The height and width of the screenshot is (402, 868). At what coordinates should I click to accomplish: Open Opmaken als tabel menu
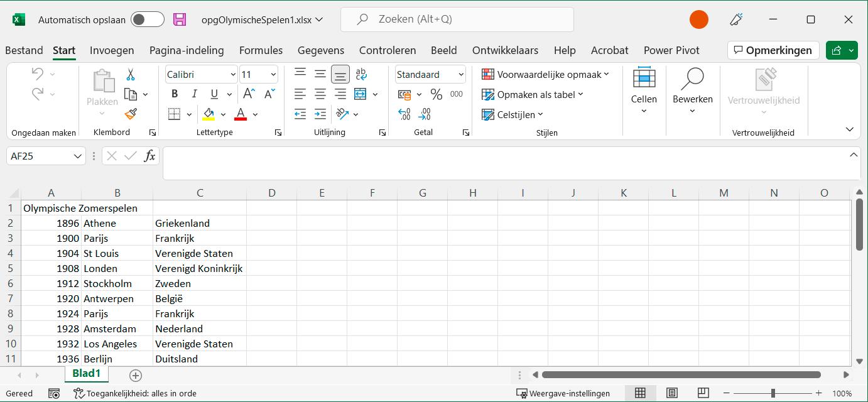tap(533, 95)
